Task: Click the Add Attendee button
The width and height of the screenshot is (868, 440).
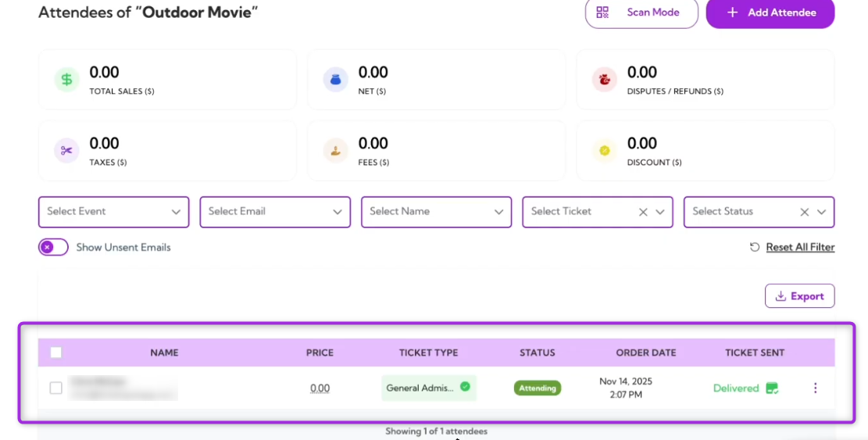Action: pyautogui.click(x=770, y=13)
